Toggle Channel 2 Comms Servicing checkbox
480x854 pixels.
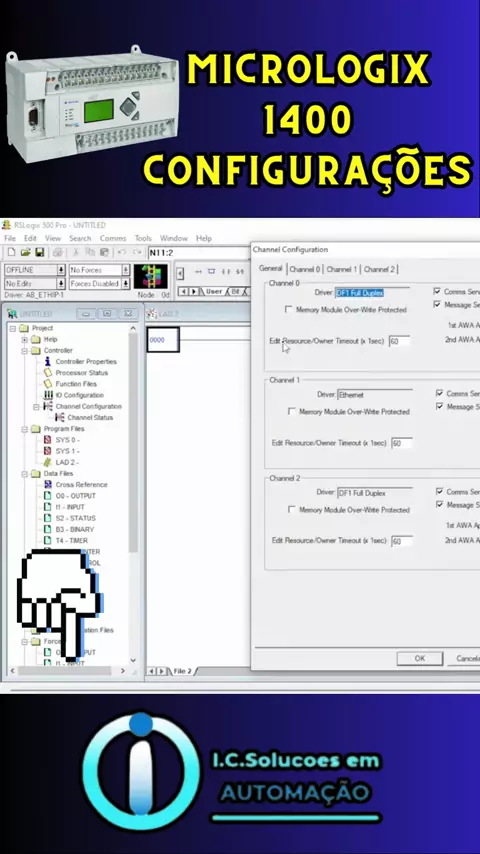pos(440,491)
